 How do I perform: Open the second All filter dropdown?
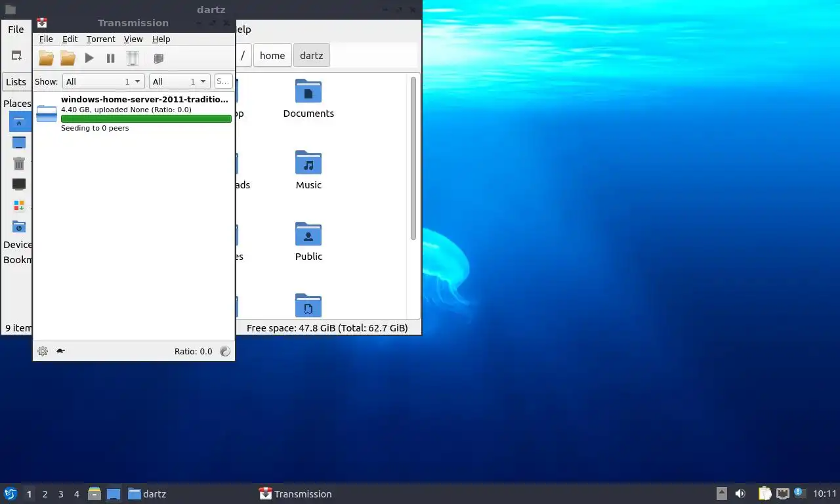coord(179,81)
